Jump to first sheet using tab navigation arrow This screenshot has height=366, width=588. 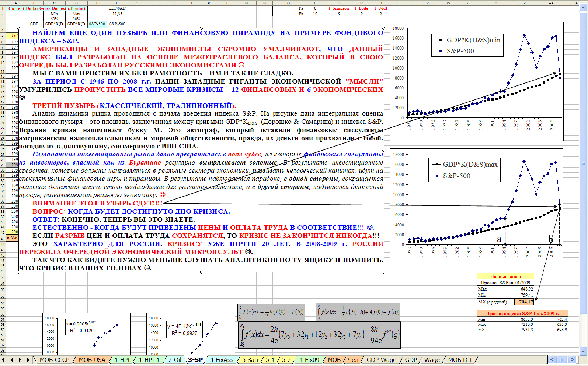[3, 360]
